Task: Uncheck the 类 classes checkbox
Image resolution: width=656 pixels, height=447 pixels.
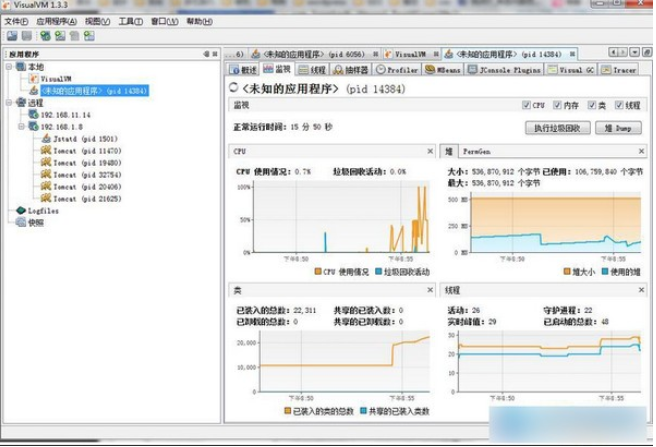Action: [591, 105]
